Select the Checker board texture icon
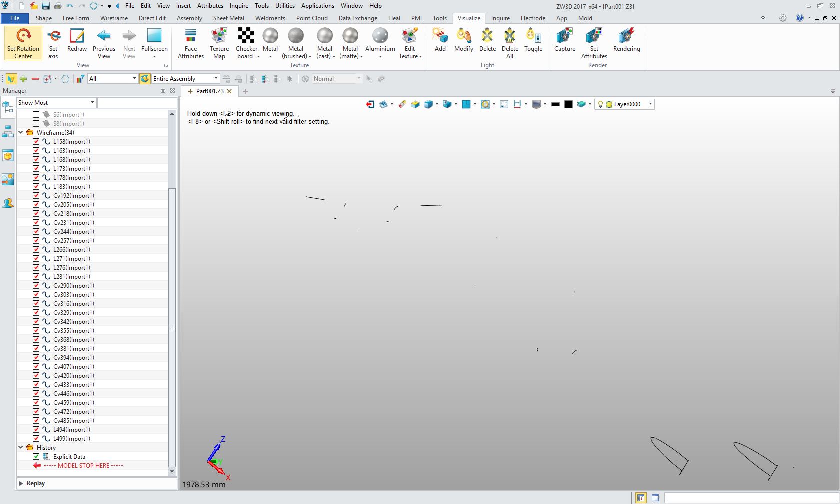The image size is (840, 504). click(246, 36)
